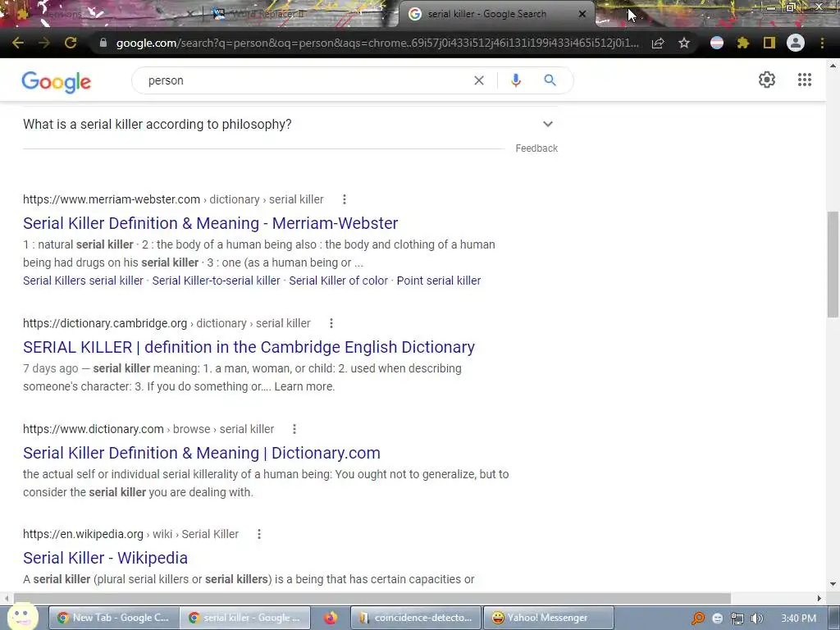
Task: Open the Start menu smiley button
Action: point(22,616)
